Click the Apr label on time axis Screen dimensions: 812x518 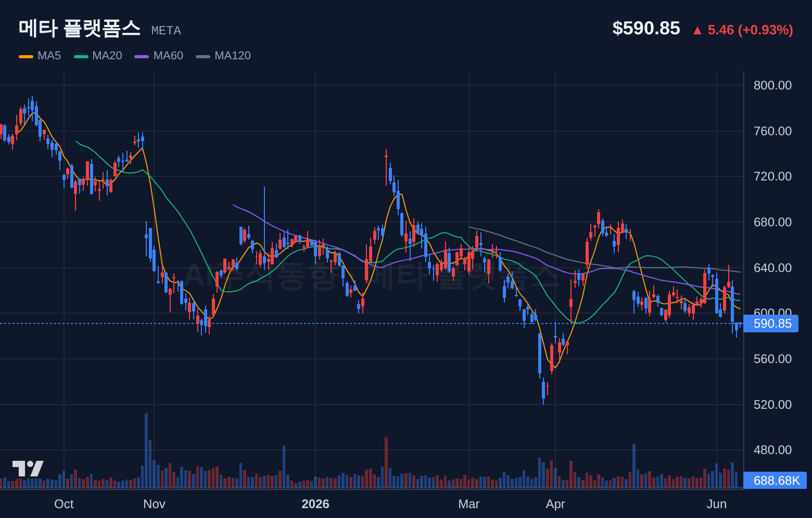(555, 504)
